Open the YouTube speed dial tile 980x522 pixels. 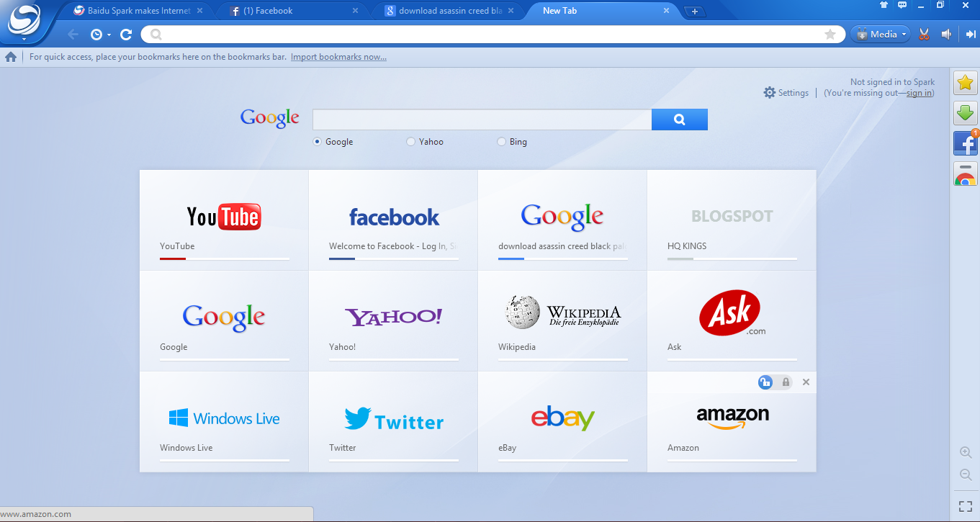pos(224,220)
